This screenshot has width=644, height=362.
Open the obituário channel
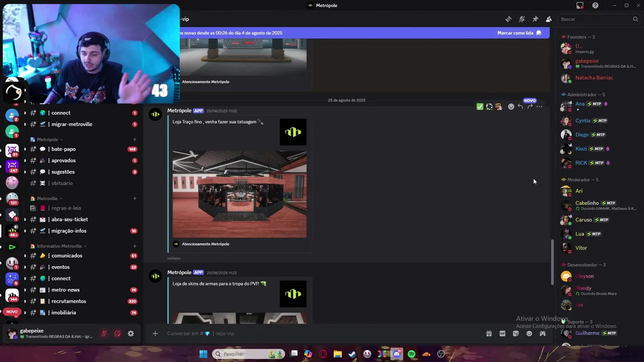click(83, 183)
